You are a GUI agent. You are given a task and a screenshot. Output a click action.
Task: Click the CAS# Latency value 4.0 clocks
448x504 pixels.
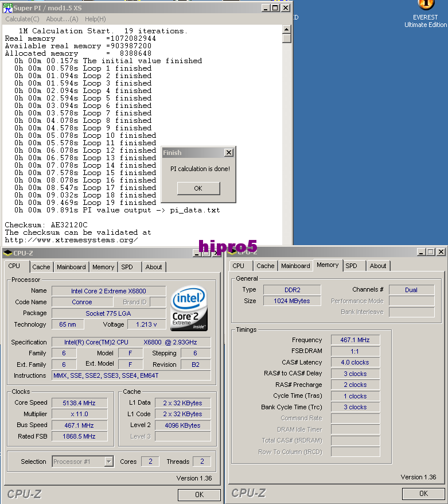pos(355,362)
